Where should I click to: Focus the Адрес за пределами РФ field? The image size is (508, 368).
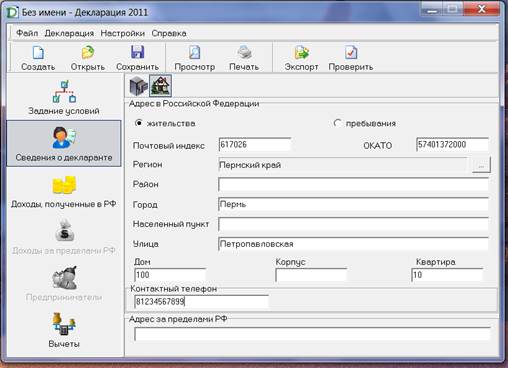click(x=312, y=334)
